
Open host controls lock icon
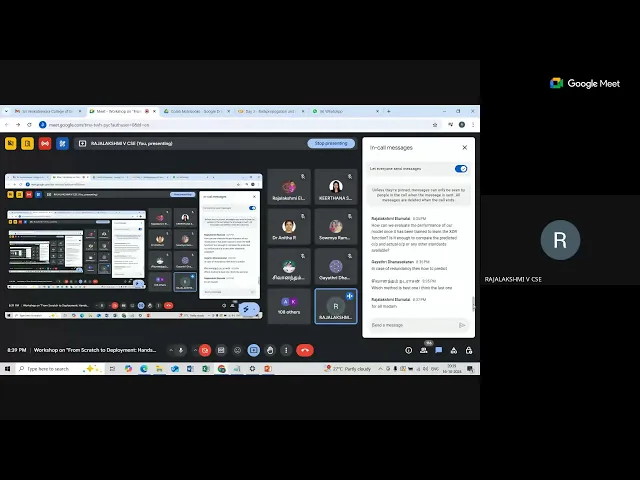coord(469,350)
